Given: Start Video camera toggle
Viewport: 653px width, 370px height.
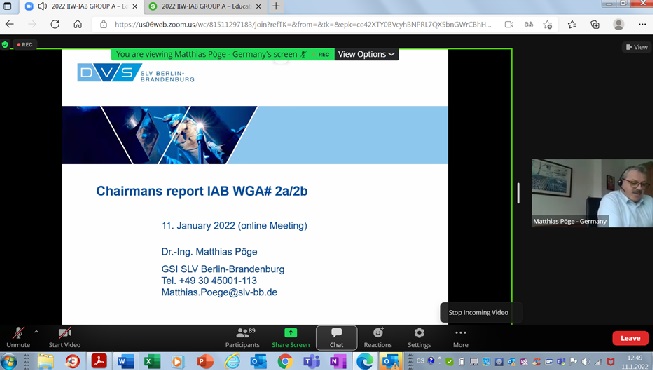Looking at the screenshot, I should point(65,338).
